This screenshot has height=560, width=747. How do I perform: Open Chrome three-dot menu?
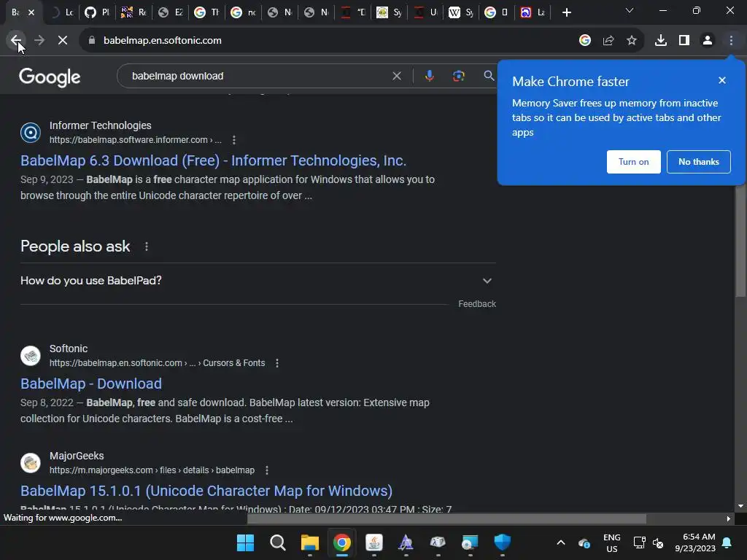(x=731, y=41)
